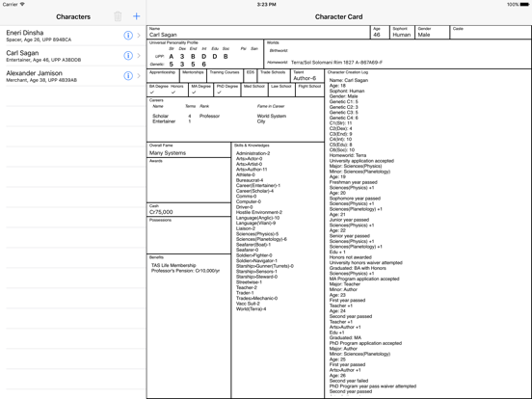Viewport: 532px width, 399px height.
Task: Click the empty Caste field
Action: pyautogui.click(x=491, y=33)
